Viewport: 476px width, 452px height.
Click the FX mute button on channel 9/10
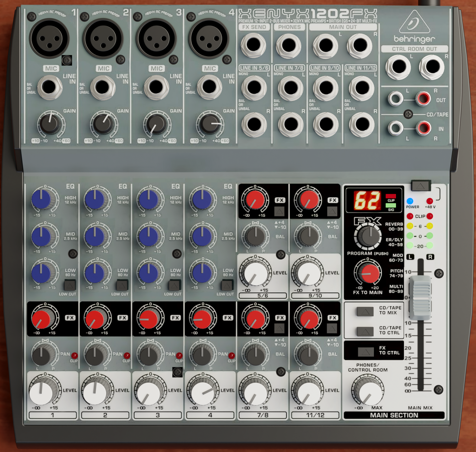tap(332, 211)
